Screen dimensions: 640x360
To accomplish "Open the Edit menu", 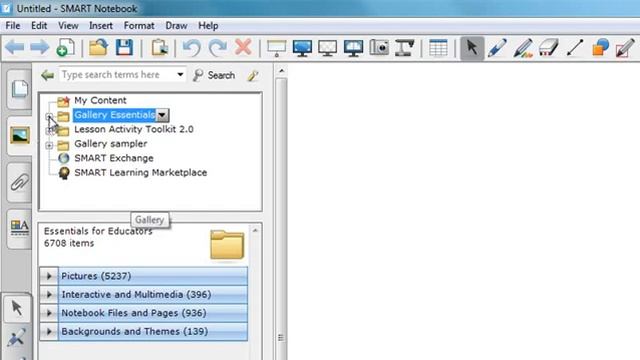I will point(39,26).
